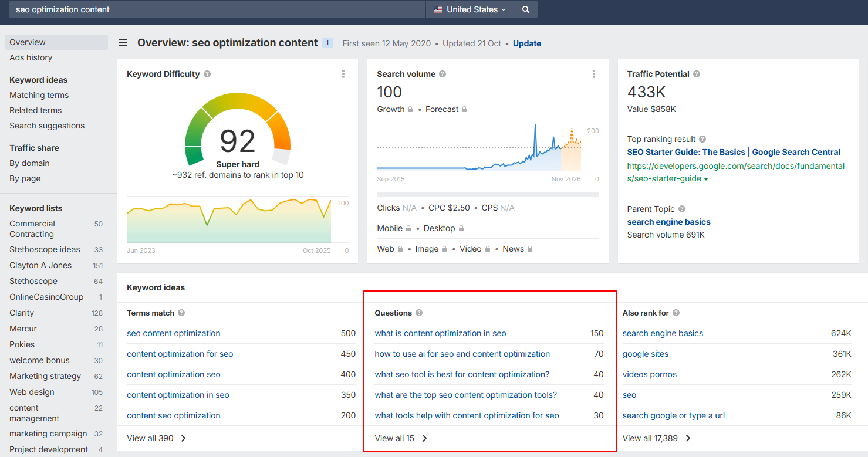The width and height of the screenshot is (868, 457).
Task: Open SEO Starter Guide top ranking result
Action: pyautogui.click(x=734, y=152)
